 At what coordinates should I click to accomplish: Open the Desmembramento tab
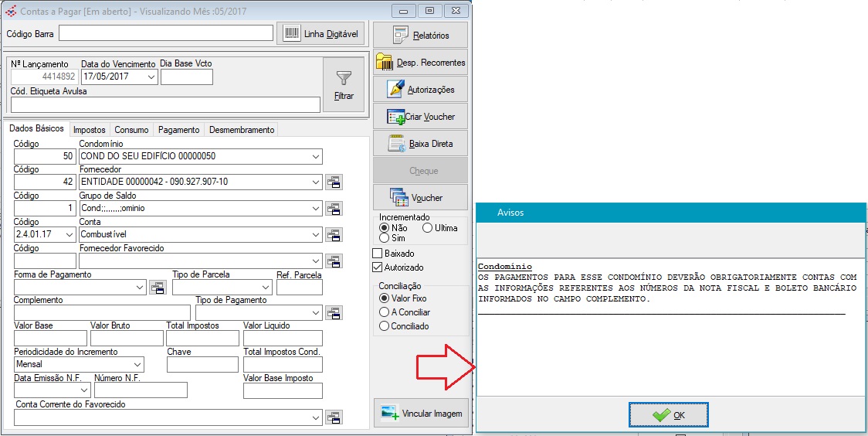pyautogui.click(x=241, y=130)
